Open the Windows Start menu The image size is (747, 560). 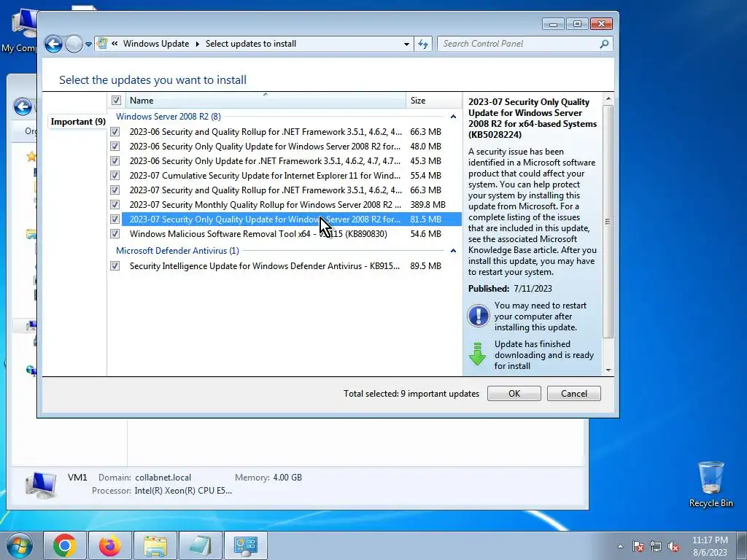click(x=18, y=545)
